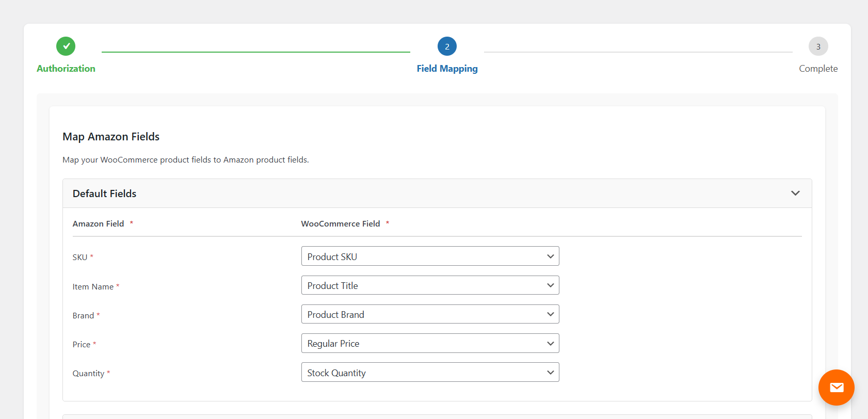
Task: Click the WooCommerce Field column header
Action: pos(341,223)
